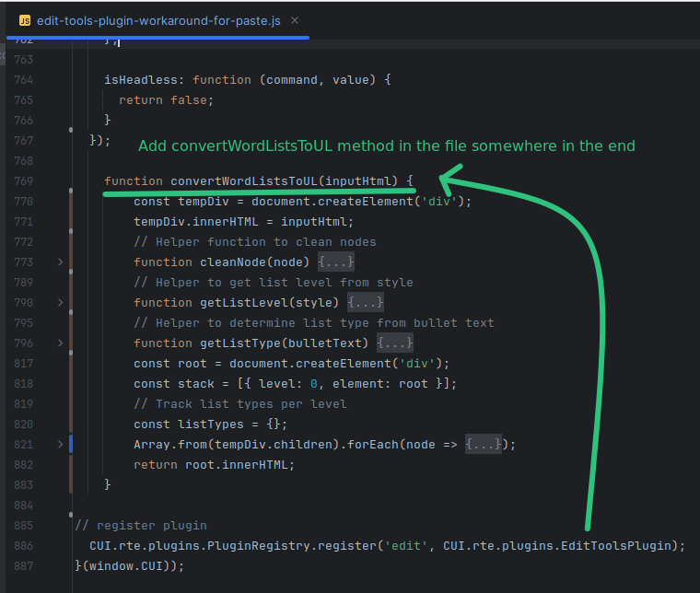Click line number 885 in the gutter
Viewport: 700px width, 593px height.
click(23, 526)
